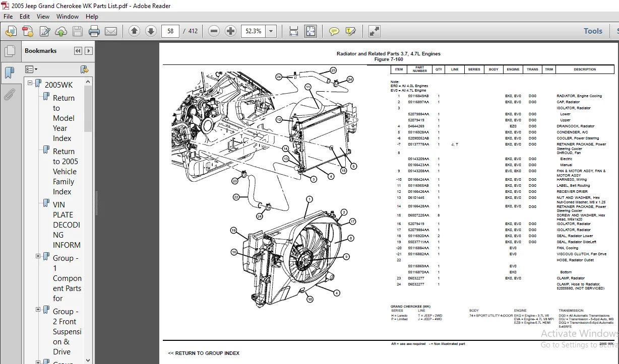Open Return to Model Year Index bookmark
This screenshot has width=619, height=364.
[x=64, y=118]
